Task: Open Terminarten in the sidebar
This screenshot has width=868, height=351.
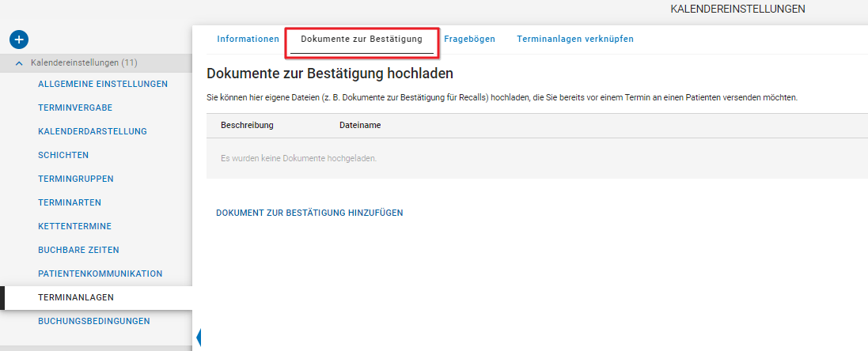Action: [x=70, y=202]
